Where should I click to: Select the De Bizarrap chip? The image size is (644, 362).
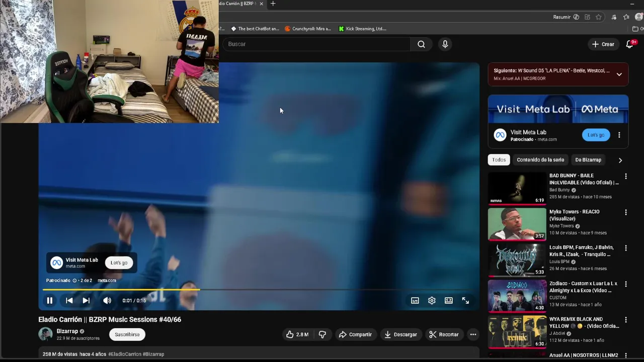[588, 160]
